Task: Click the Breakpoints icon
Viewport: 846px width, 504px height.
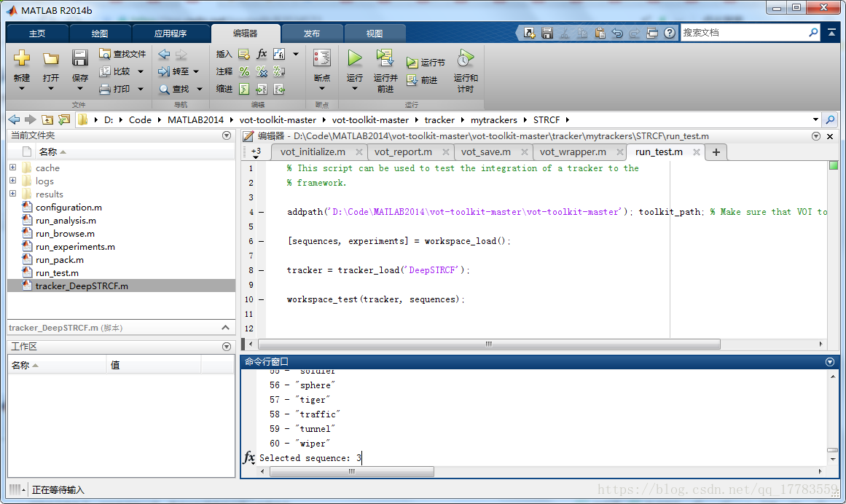Action: (x=321, y=58)
